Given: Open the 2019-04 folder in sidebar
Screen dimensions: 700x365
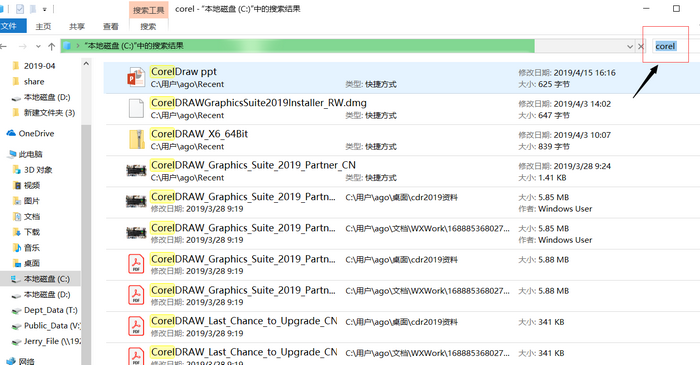Looking at the screenshot, I should [x=39, y=66].
